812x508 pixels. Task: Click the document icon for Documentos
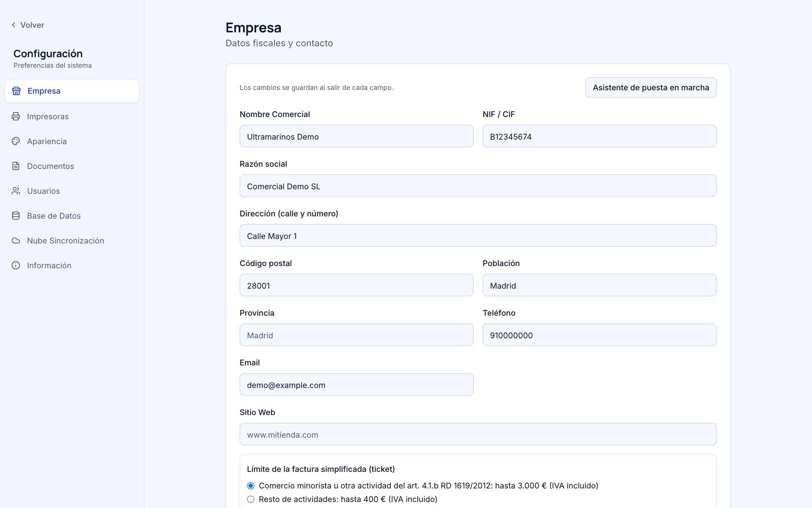(x=16, y=166)
